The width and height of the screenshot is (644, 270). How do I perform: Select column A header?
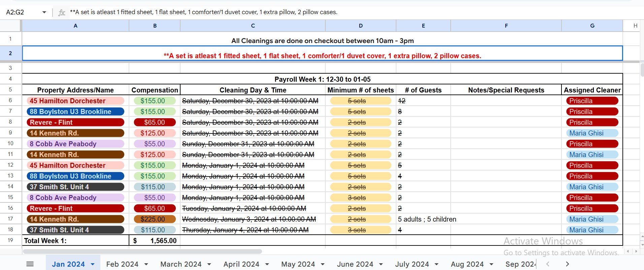pyautogui.click(x=75, y=26)
